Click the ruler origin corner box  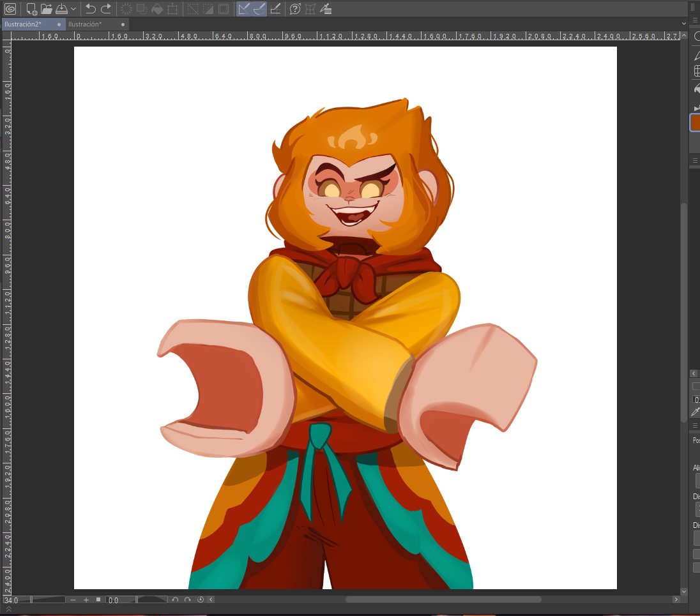(6, 36)
